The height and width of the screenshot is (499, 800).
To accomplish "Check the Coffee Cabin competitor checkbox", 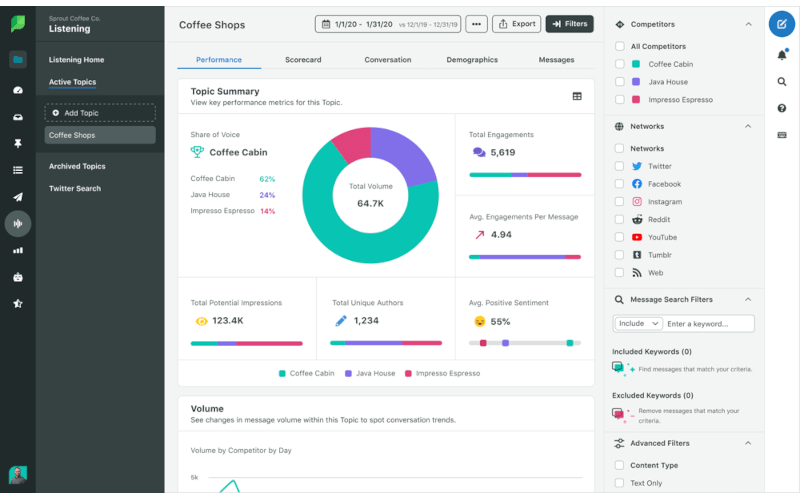I will point(620,64).
